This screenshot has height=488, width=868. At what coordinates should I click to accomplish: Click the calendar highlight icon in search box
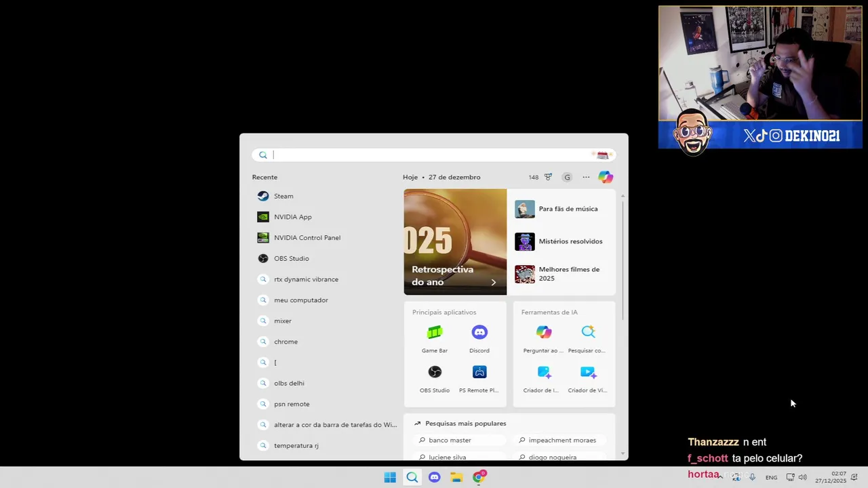pos(602,155)
